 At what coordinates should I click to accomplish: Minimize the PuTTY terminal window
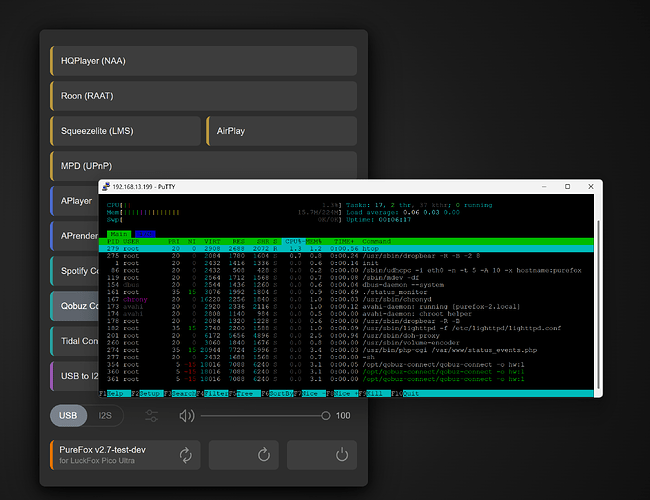(544, 187)
